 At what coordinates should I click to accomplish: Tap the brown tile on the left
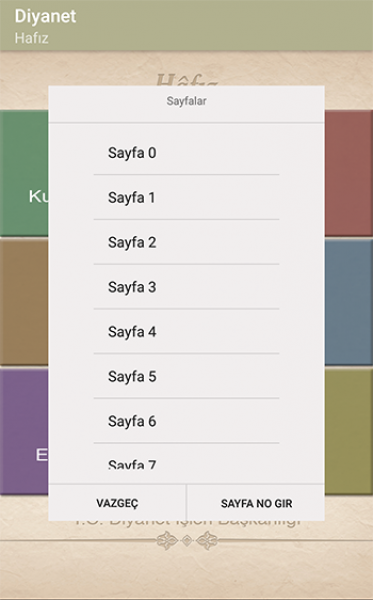pyautogui.click(x=24, y=302)
